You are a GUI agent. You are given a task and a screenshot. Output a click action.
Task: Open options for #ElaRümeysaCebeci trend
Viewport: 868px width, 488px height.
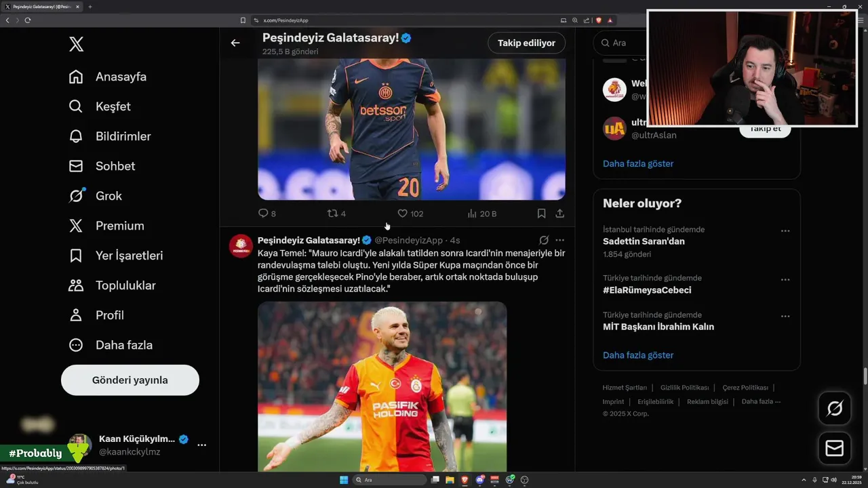click(785, 280)
